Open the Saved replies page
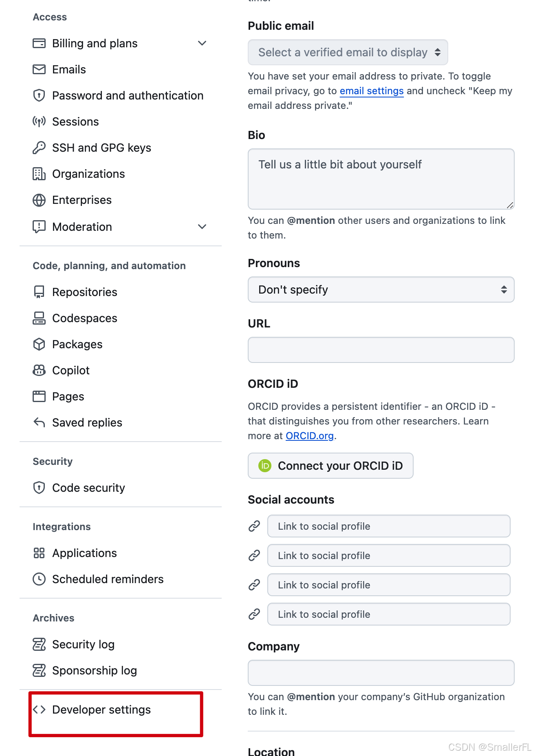The width and height of the screenshot is (533, 756). [x=87, y=422]
